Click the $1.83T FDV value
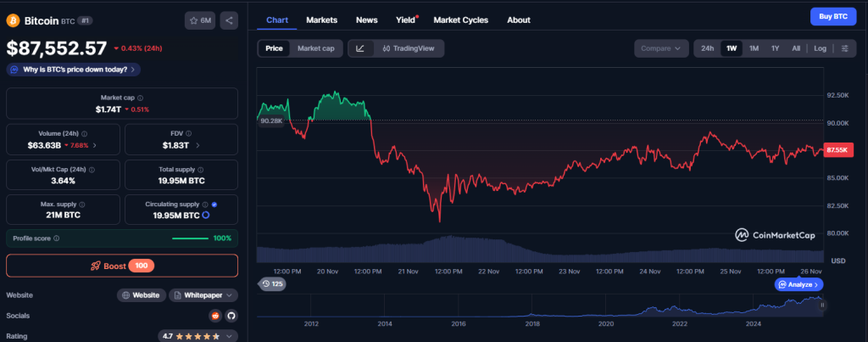The width and height of the screenshot is (868, 342). [175, 145]
